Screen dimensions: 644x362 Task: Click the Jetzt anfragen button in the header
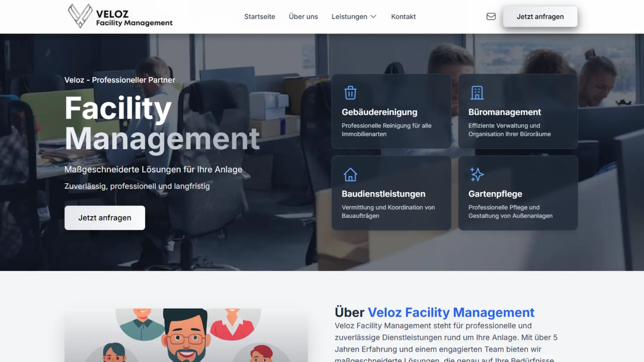[540, 16]
